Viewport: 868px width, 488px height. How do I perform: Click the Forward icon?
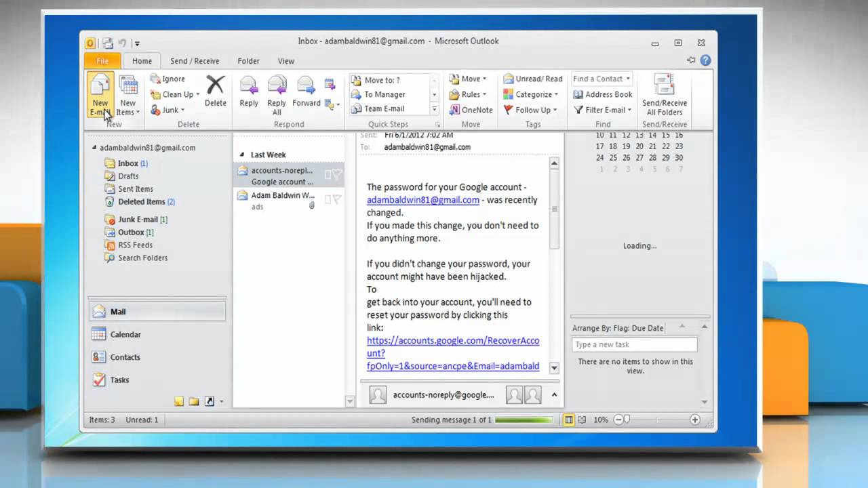tap(307, 85)
